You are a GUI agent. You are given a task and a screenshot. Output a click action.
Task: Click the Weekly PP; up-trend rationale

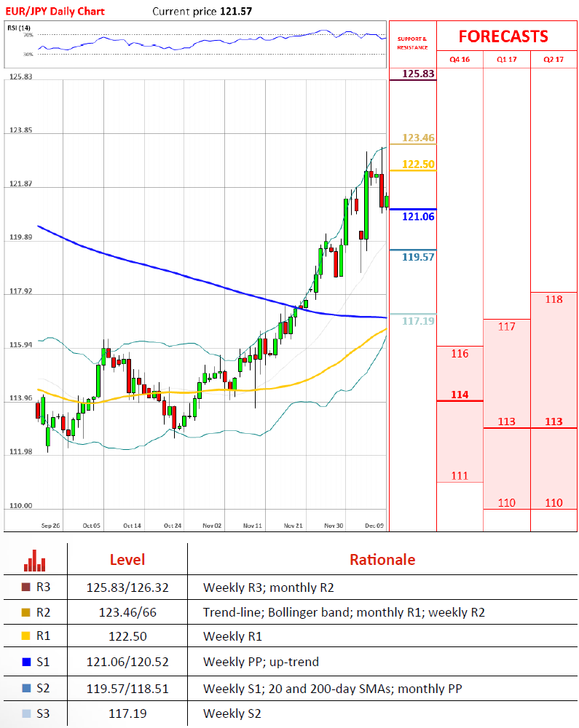click(261, 662)
